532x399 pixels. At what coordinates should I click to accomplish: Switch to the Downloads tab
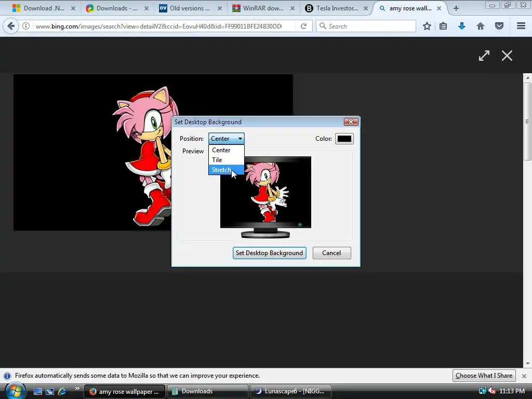tap(117, 8)
